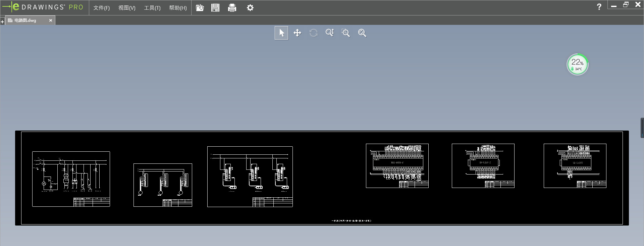
Task: Close the 电路图.dwg tab
Action: point(51,20)
